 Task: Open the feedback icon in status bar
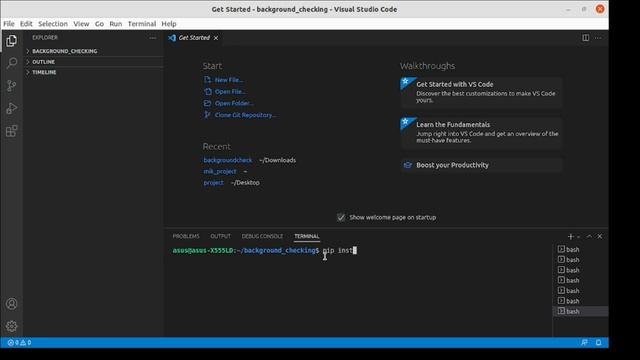click(584, 342)
